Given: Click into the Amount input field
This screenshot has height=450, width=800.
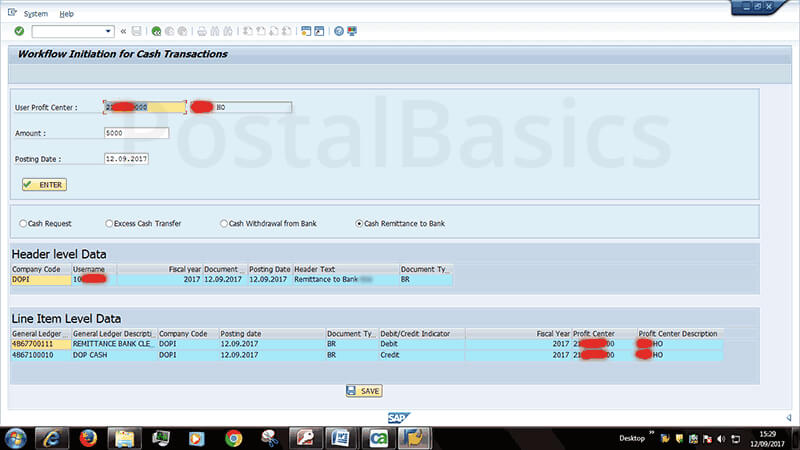Looking at the screenshot, I should pos(136,133).
